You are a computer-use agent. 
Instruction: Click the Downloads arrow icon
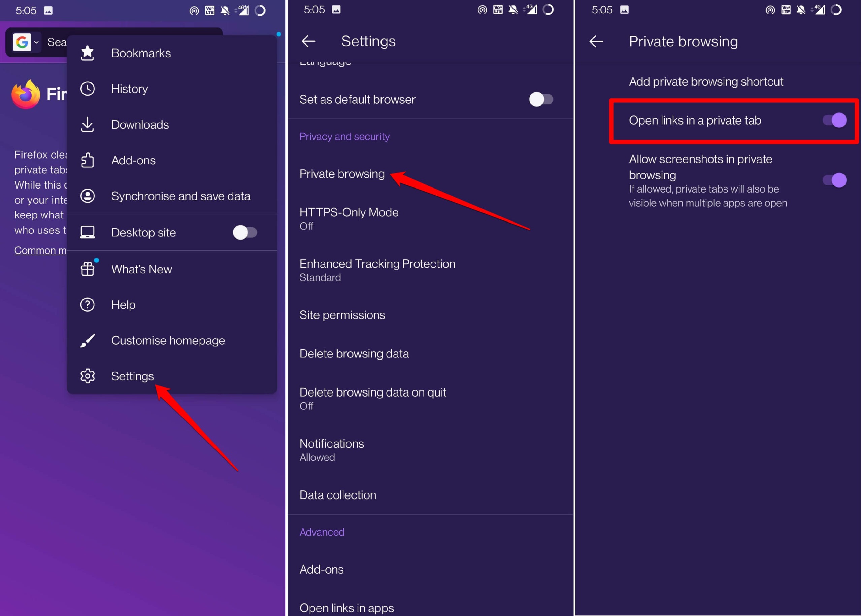pyautogui.click(x=87, y=125)
